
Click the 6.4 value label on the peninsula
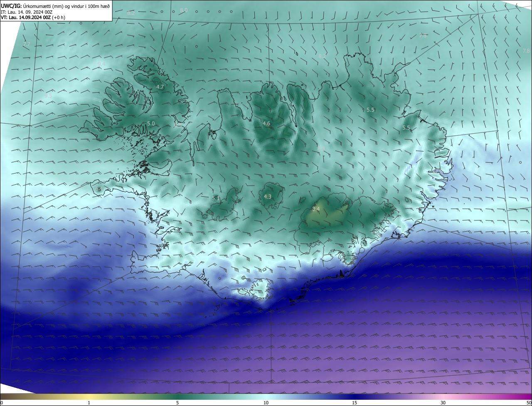[x=99, y=189]
